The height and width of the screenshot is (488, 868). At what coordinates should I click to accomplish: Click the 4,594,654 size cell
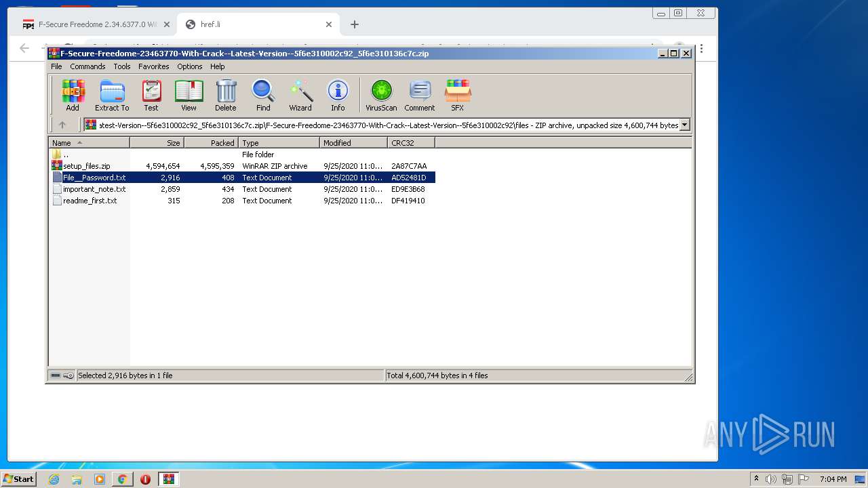click(163, 166)
